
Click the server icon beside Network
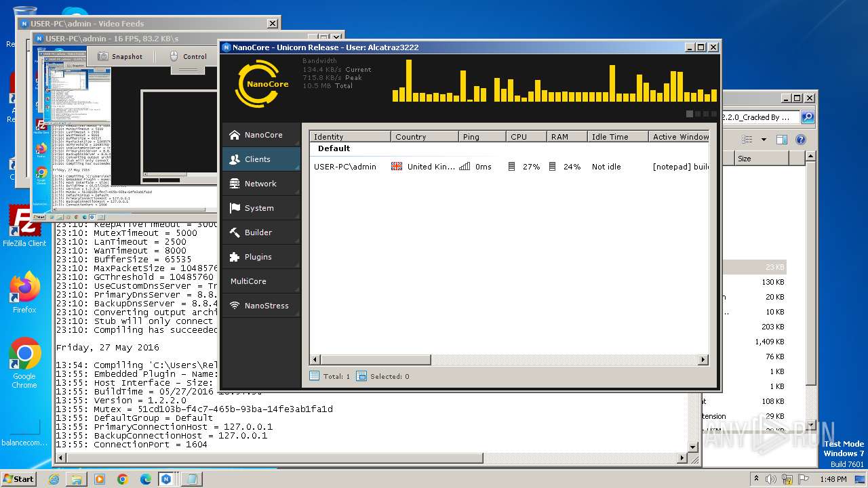click(235, 184)
